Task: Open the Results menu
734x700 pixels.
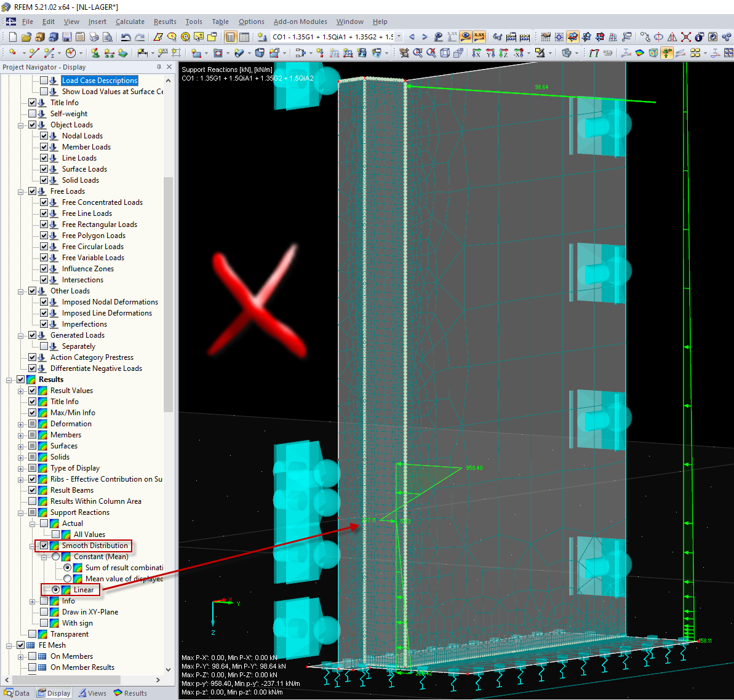Action: (x=164, y=22)
